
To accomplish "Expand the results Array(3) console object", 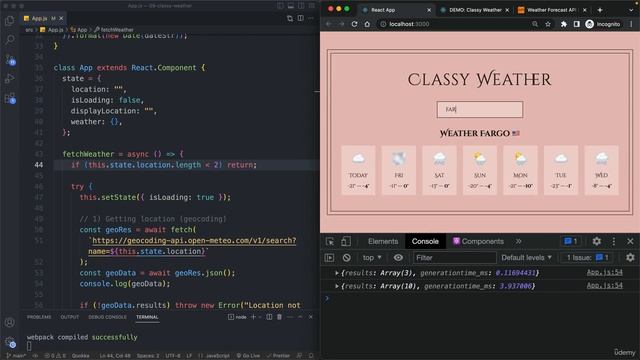I will pyautogui.click(x=337, y=273).
